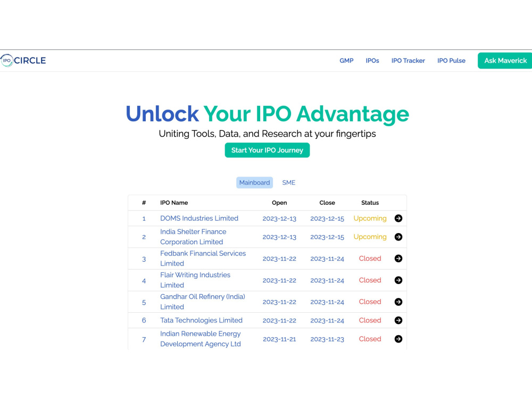Viewport: 532px width, 399px height.
Task: Click close date 2023-11-24 for Flair Writing
Action: pyautogui.click(x=327, y=280)
